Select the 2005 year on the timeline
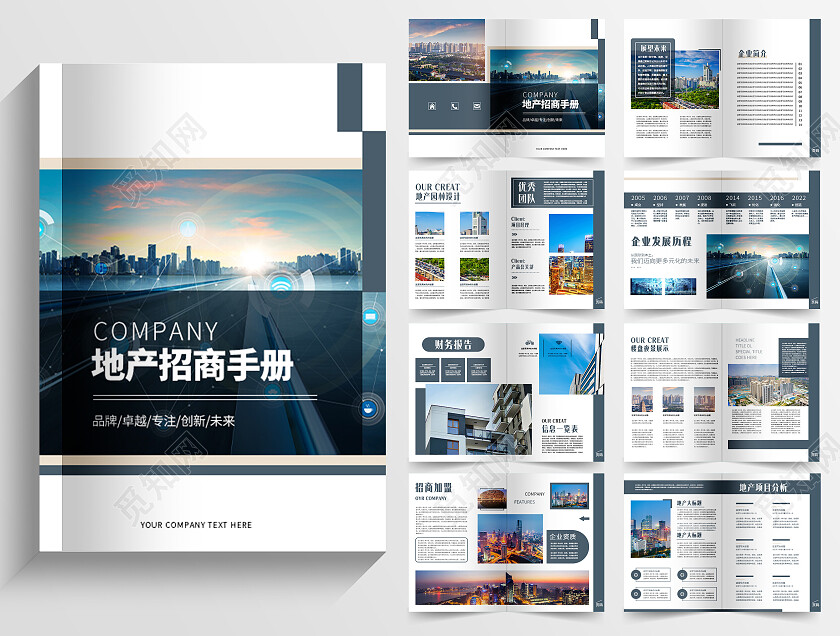Image resolution: width=840 pixels, height=636 pixels. 638,198
